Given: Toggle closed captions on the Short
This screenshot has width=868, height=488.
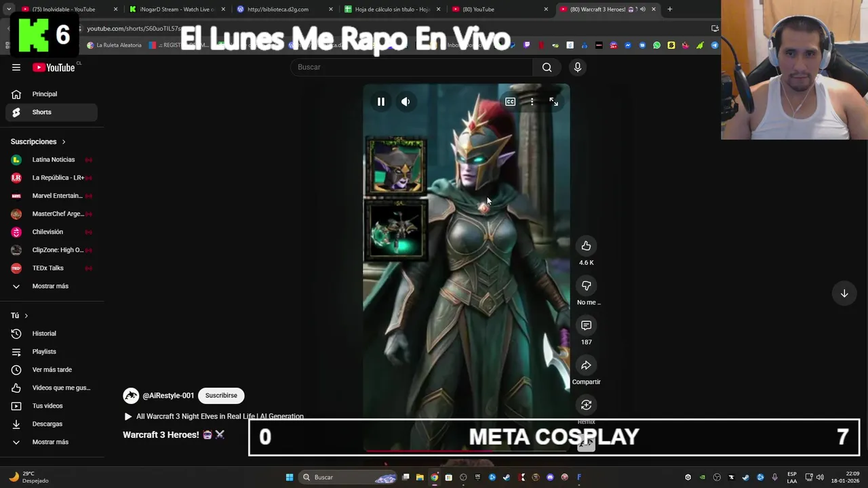Looking at the screenshot, I should click(510, 102).
